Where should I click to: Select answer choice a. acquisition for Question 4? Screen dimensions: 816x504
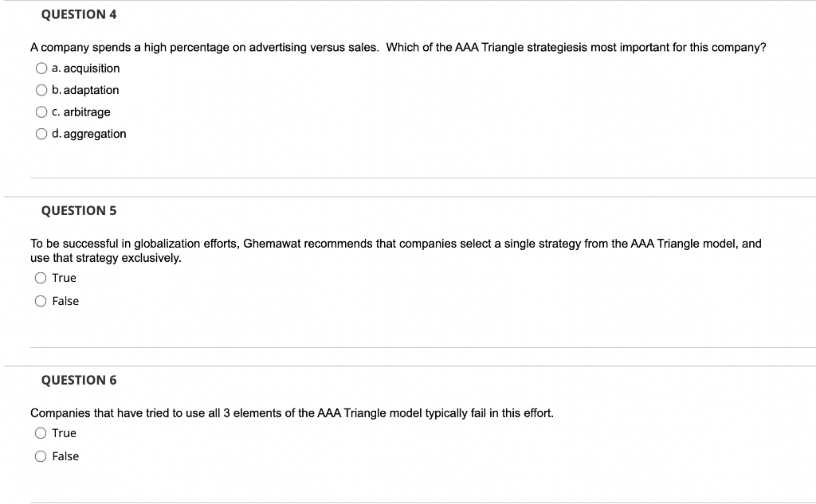point(41,68)
